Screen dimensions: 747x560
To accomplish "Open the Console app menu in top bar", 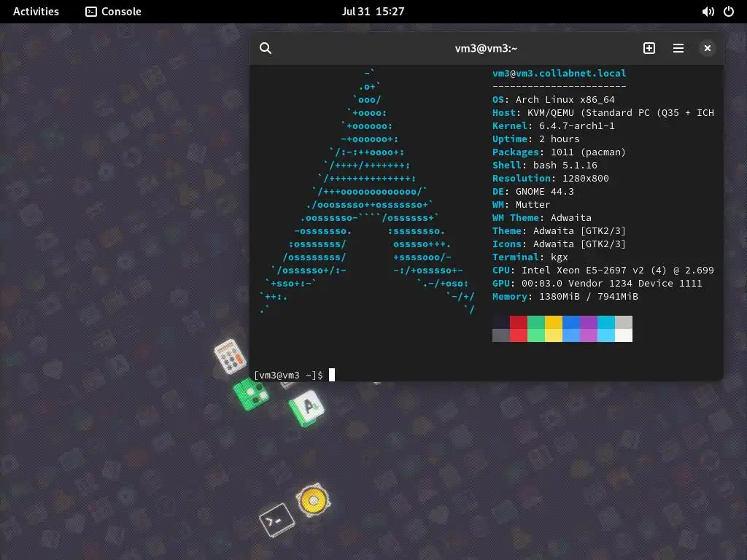I will pyautogui.click(x=113, y=12).
